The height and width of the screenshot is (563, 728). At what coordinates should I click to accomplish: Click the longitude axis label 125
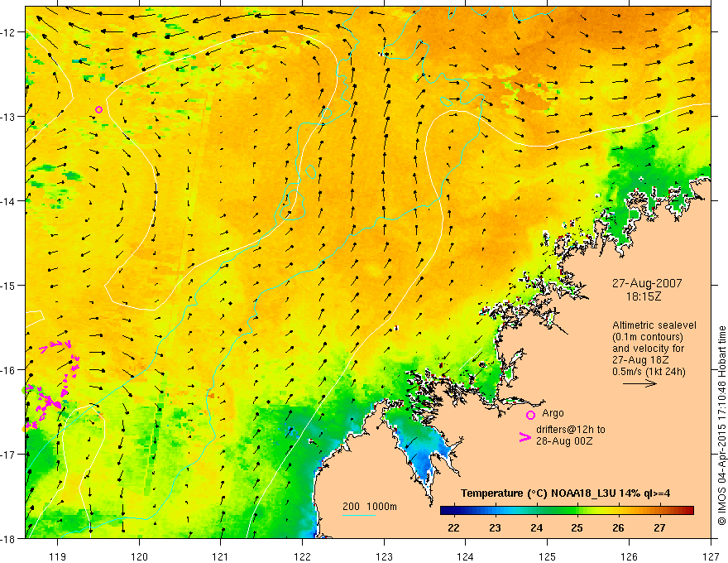pyautogui.click(x=548, y=556)
